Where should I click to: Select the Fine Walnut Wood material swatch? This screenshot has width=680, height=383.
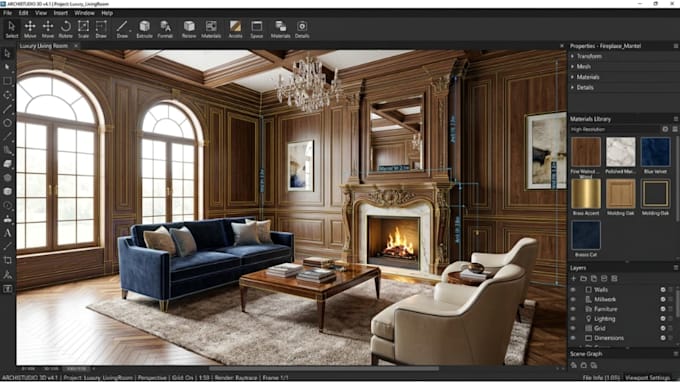586,152
